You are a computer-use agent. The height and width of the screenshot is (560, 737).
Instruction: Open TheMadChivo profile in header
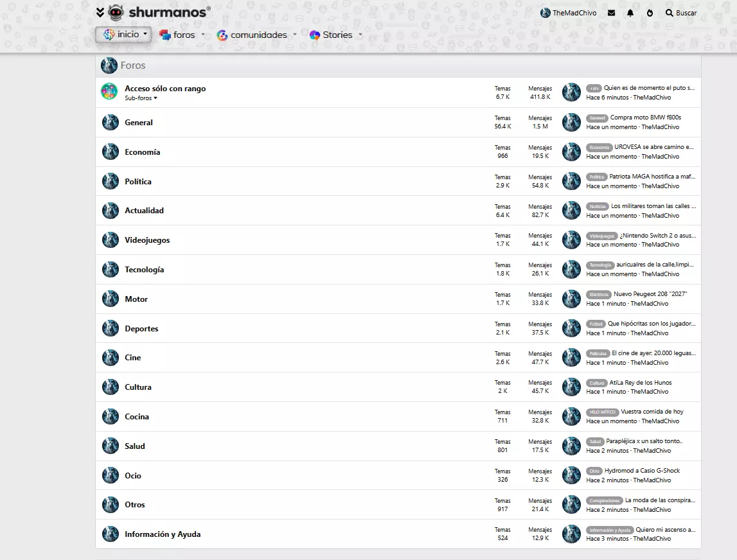[568, 13]
